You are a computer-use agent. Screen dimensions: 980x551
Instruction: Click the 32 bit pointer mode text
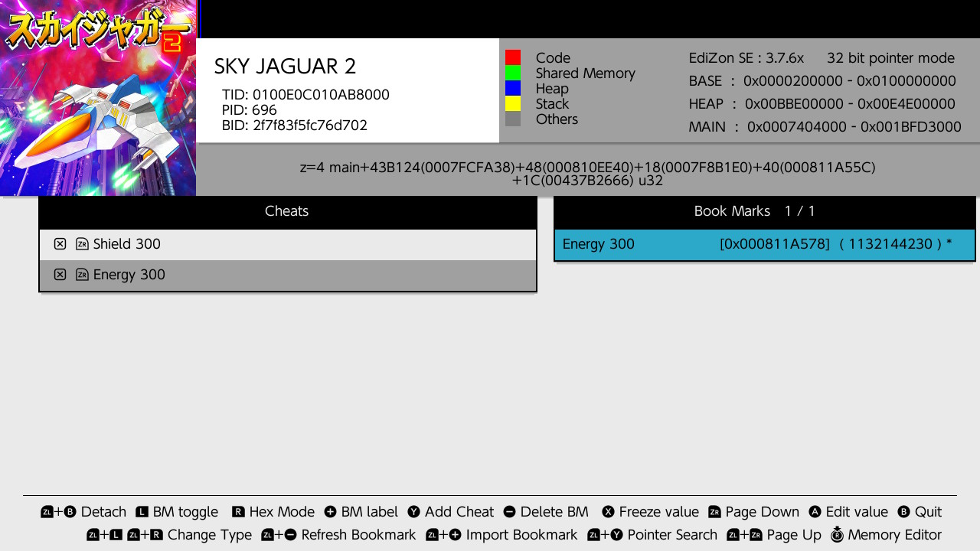click(x=890, y=58)
